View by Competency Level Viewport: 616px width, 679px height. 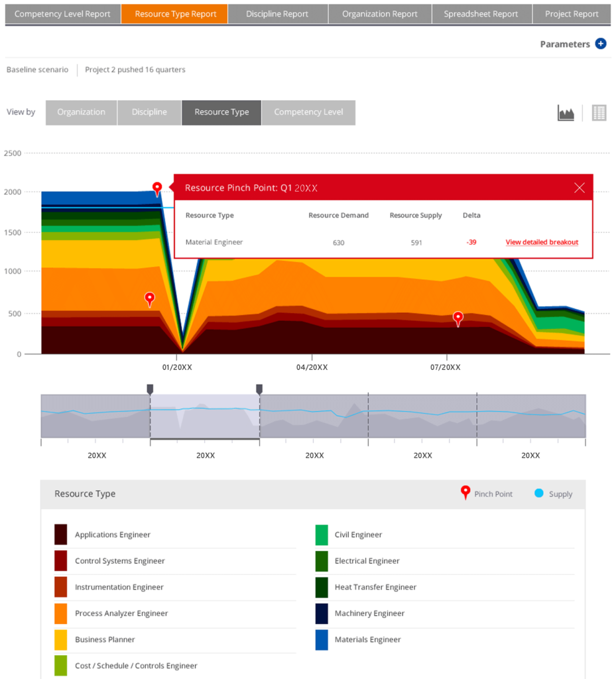click(308, 113)
